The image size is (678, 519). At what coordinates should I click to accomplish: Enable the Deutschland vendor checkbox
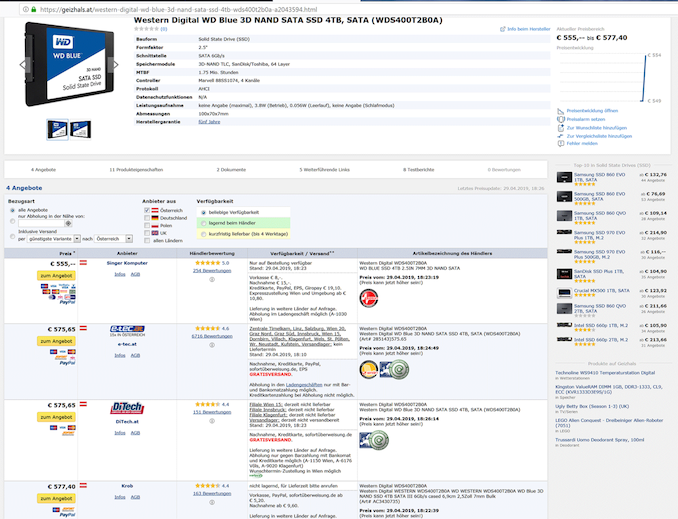point(148,218)
